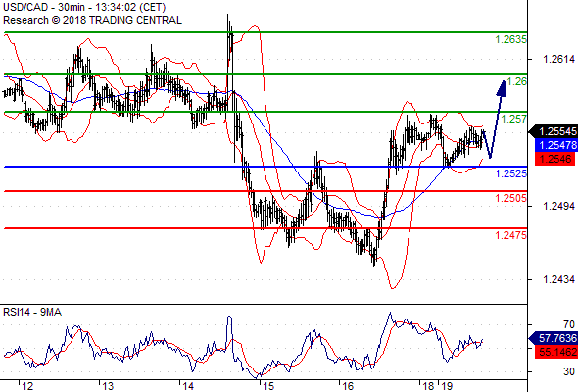The width and height of the screenshot is (578, 392).
Task: Click date label 15 on time axis
Action: tap(268, 386)
